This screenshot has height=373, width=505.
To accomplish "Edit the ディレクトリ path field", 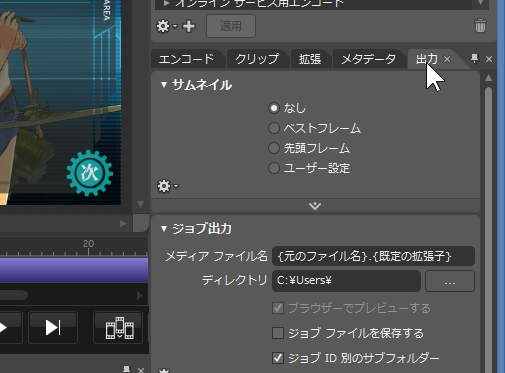I will tap(346, 281).
